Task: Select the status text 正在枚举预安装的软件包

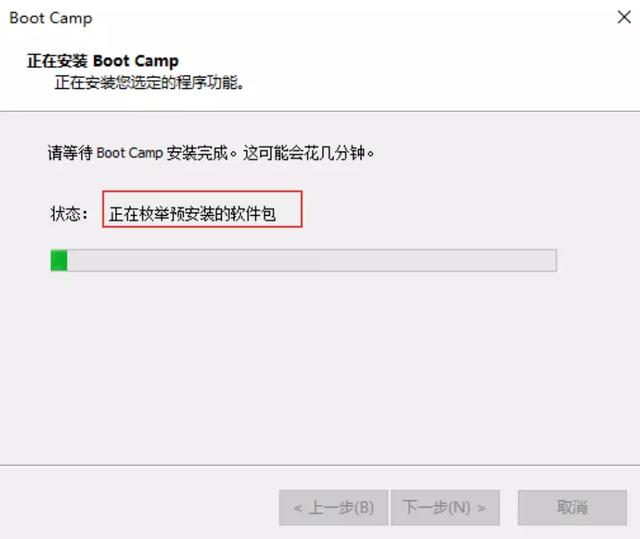Action: coord(192,213)
